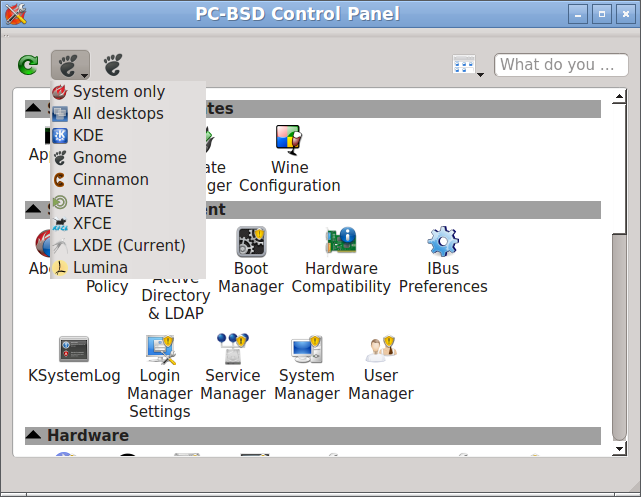Close the Control Panel window
Image resolution: width=641 pixels, height=497 pixels.
pyautogui.click(x=625, y=14)
